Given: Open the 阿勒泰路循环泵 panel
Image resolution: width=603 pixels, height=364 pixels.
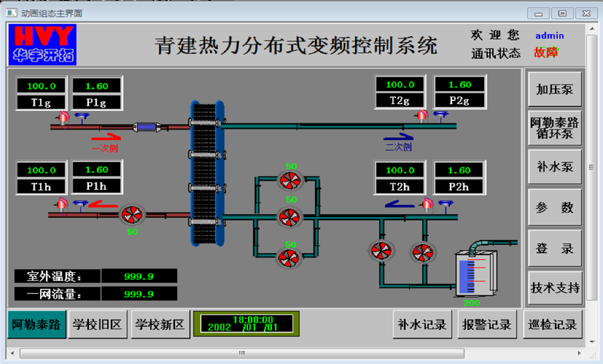Looking at the screenshot, I should (555, 128).
